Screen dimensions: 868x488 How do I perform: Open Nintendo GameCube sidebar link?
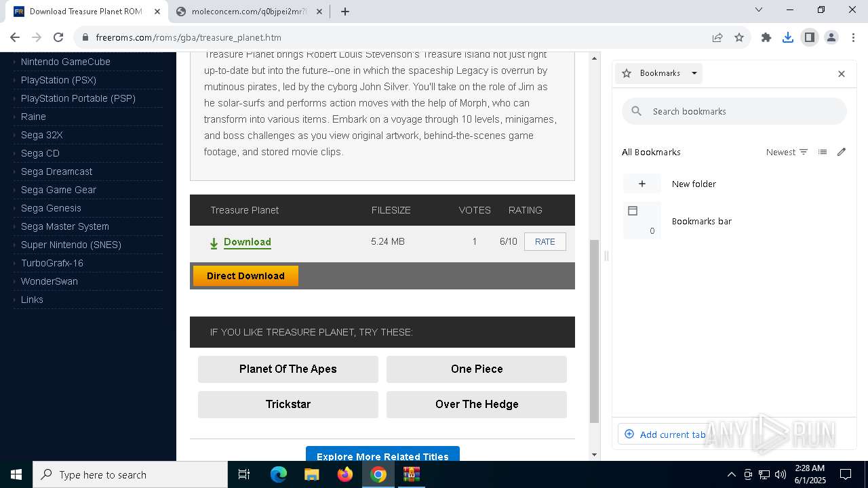click(66, 62)
